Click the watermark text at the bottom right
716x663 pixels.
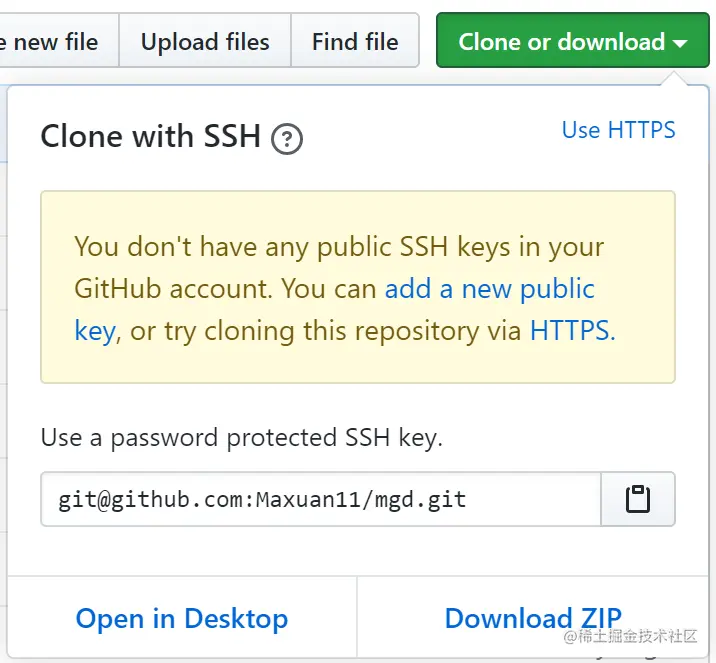point(636,636)
